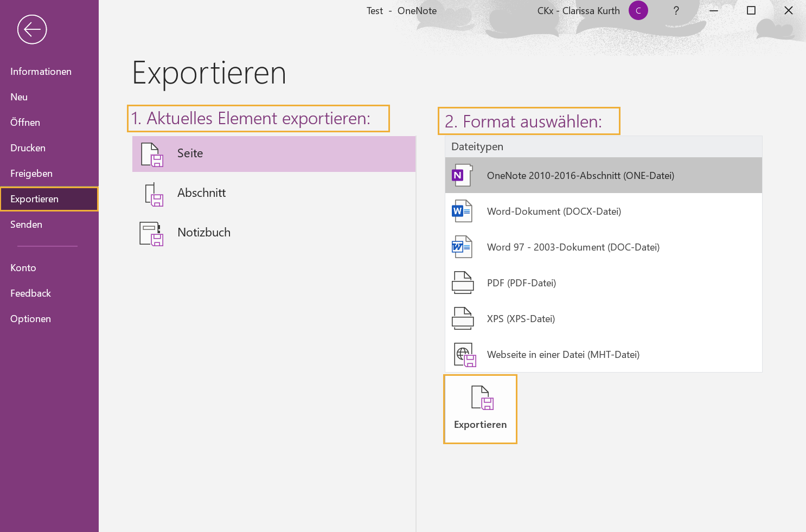This screenshot has height=532, width=806.
Task: Open Freigeben from the sidebar
Action: point(31,173)
